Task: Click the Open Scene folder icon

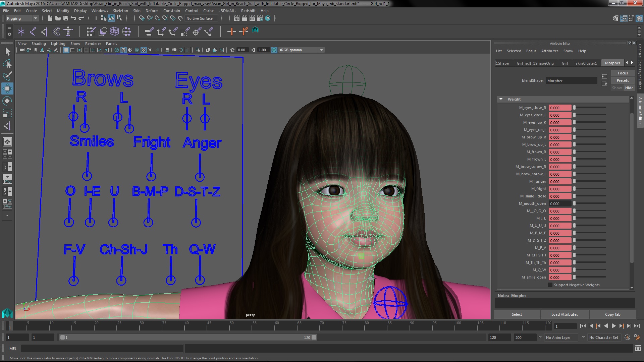Action: tap(58, 18)
